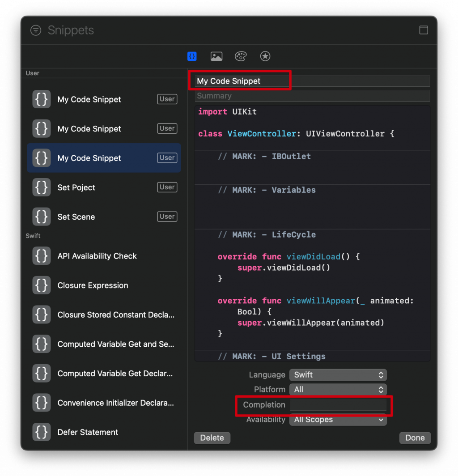Click the Defer Statement braces icon
The height and width of the screenshot is (476, 458).
(x=42, y=432)
